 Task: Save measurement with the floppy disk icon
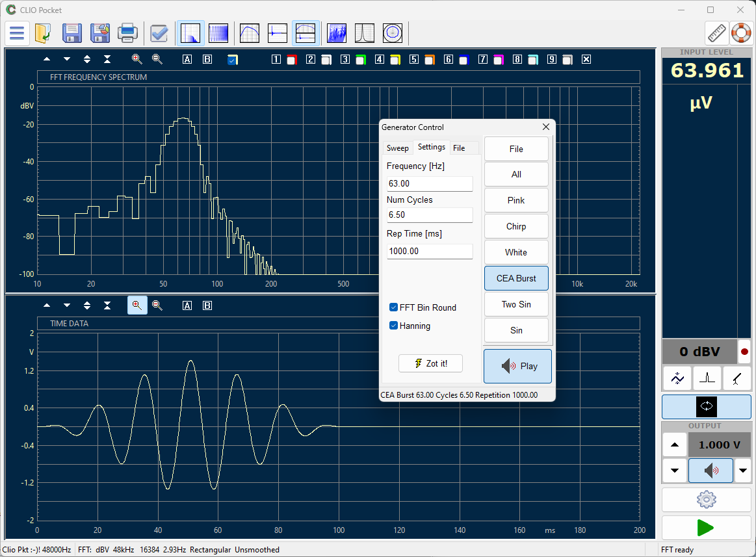point(72,33)
